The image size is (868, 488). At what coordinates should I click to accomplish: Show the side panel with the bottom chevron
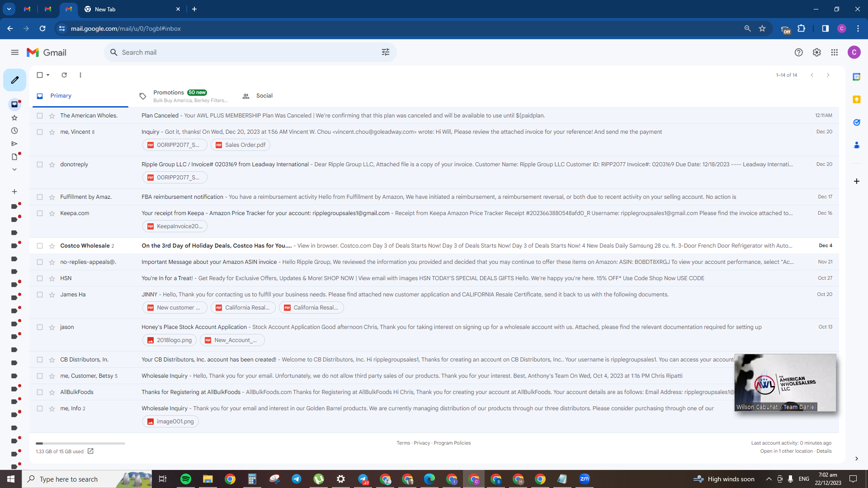[x=857, y=459]
